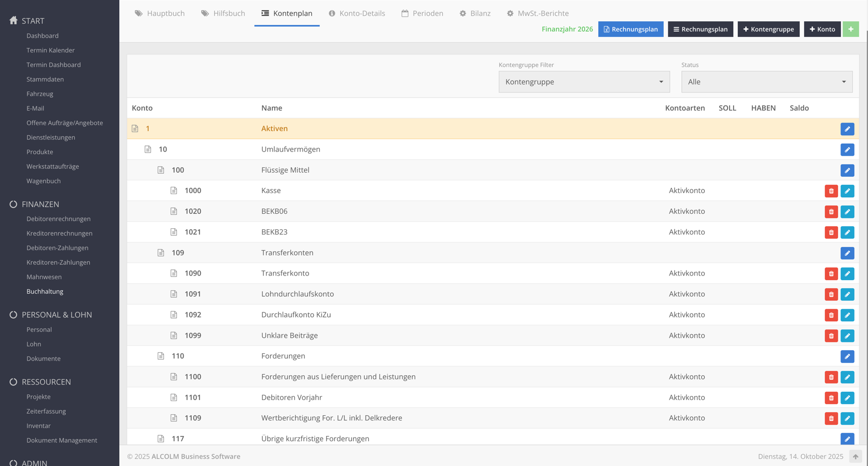Open the Bilanz tab
The image size is (868, 466).
(475, 13)
